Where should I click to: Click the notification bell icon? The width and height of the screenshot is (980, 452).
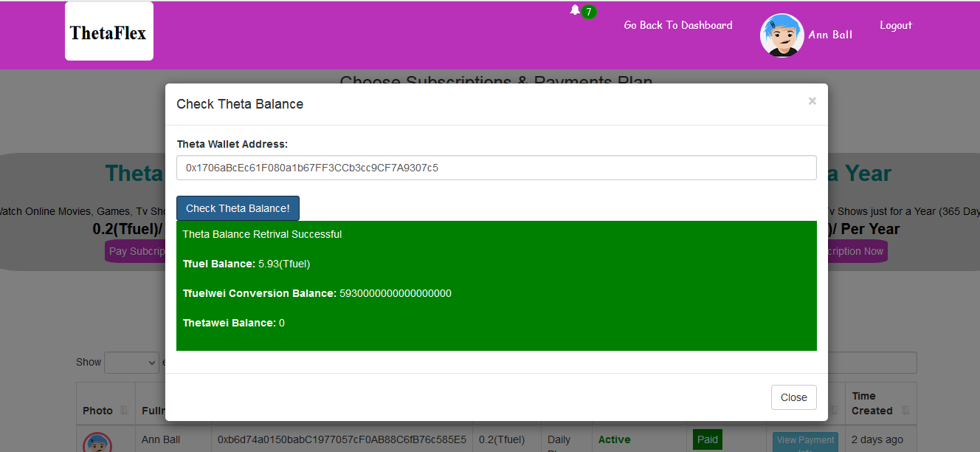click(x=575, y=10)
